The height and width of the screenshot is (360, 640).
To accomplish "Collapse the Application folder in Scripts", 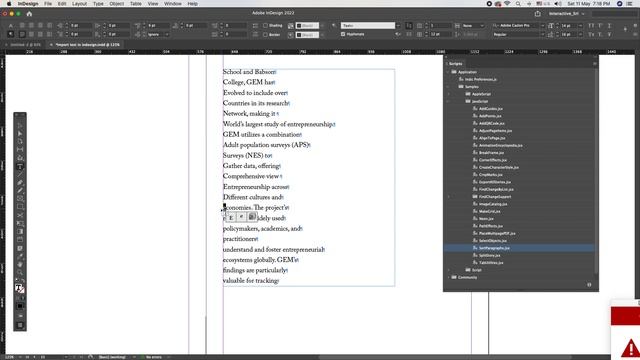I will 448,72.
